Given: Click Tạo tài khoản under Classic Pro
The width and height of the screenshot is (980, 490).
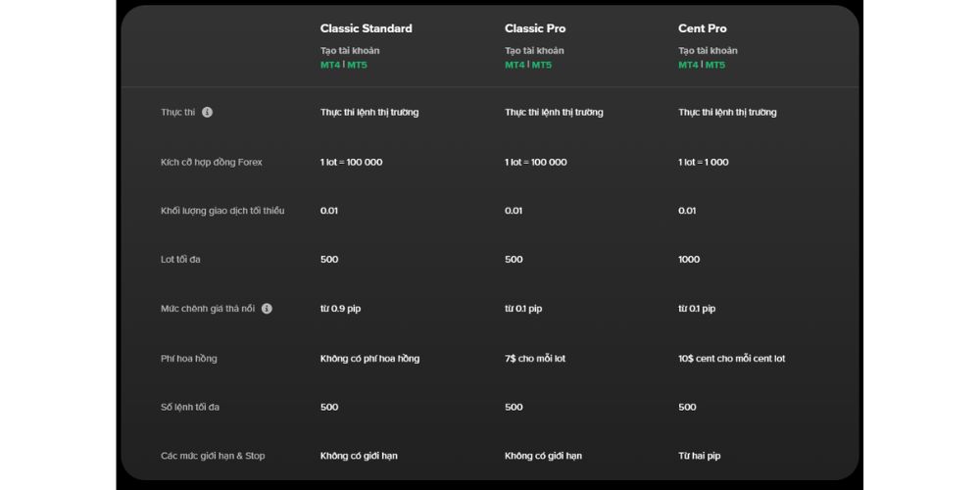Looking at the screenshot, I should coord(534,51).
